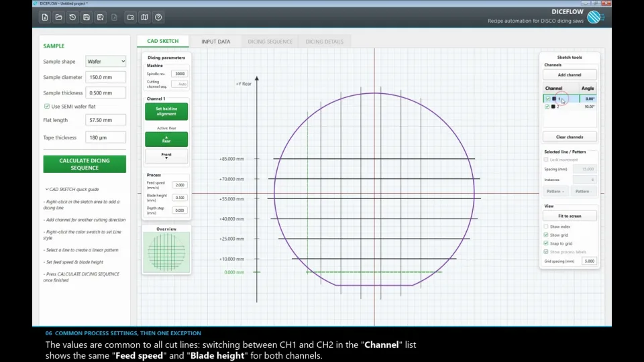
Task: Edit the Feed speed value field
Action: pos(180,185)
